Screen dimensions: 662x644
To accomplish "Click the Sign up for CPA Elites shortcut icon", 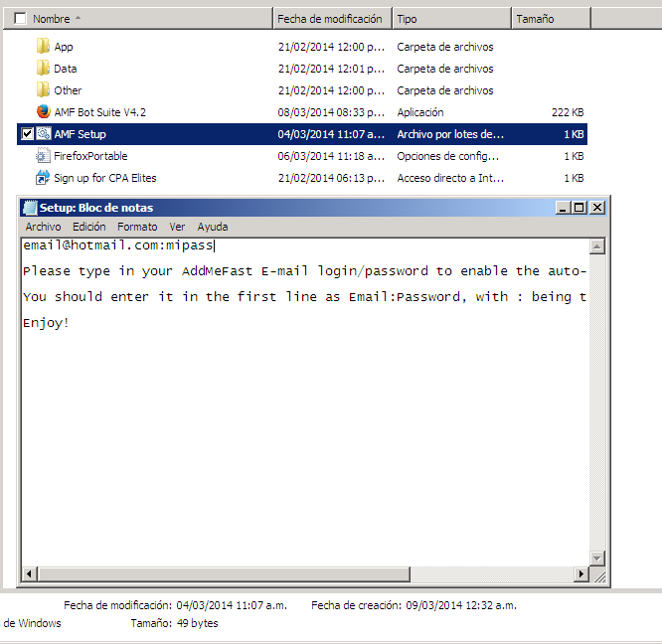I will [43, 178].
